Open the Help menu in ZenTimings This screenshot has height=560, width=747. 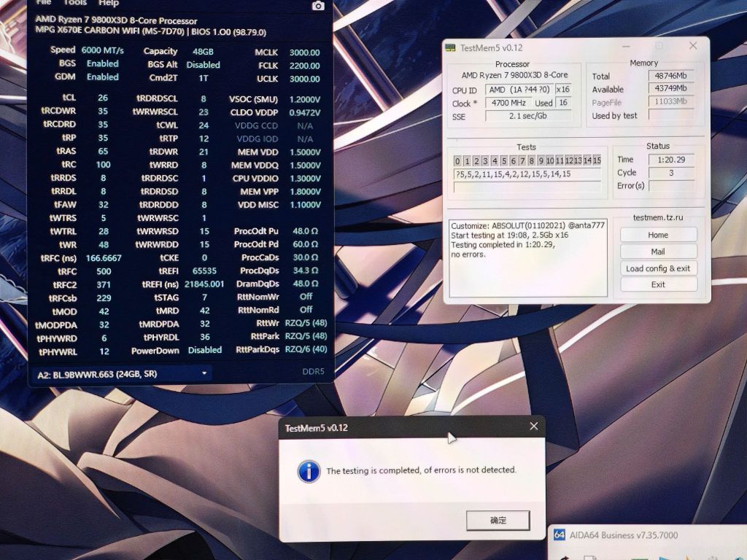click(x=109, y=4)
